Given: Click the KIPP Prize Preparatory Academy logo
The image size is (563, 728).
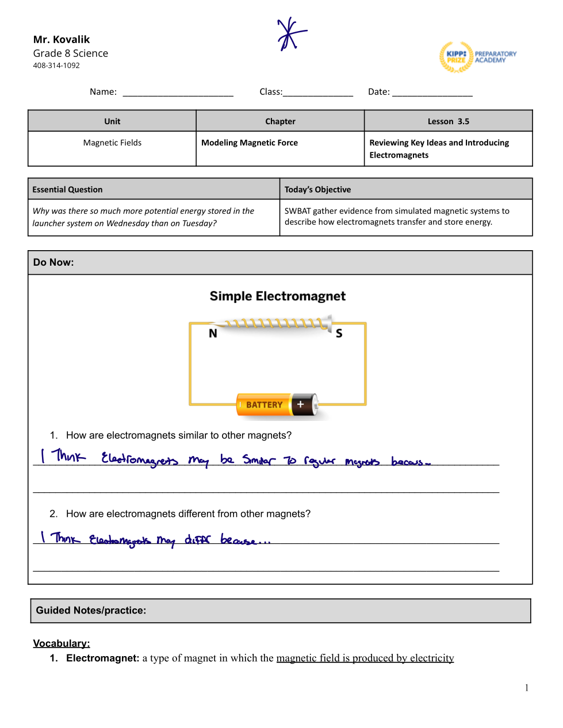Looking at the screenshot, I should [x=477, y=57].
